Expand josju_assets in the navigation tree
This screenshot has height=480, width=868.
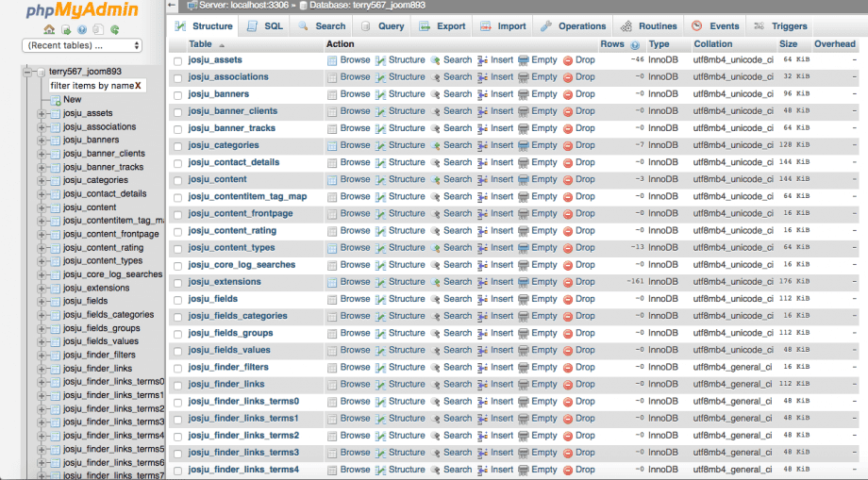point(42,114)
